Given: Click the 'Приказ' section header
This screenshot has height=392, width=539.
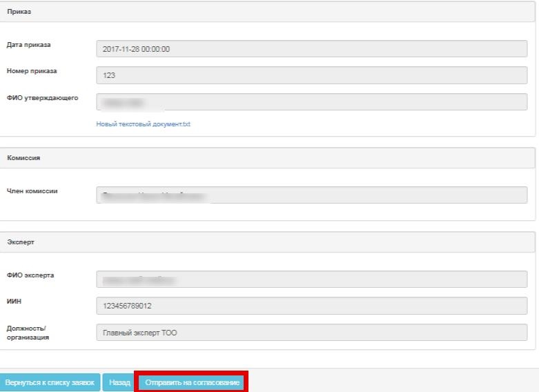Looking at the screenshot, I should pos(268,12).
